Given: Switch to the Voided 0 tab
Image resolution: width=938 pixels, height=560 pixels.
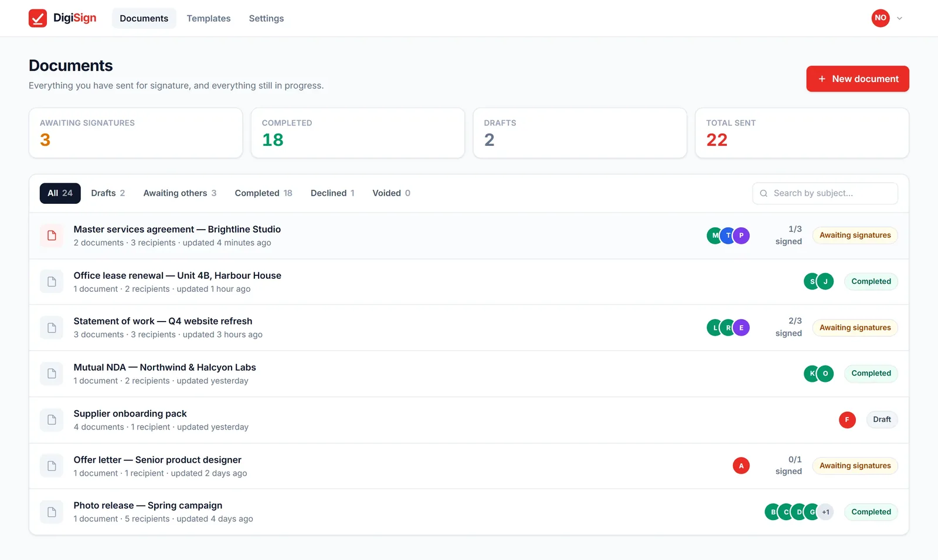Looking at the screenshot, I should pos(392,193).
